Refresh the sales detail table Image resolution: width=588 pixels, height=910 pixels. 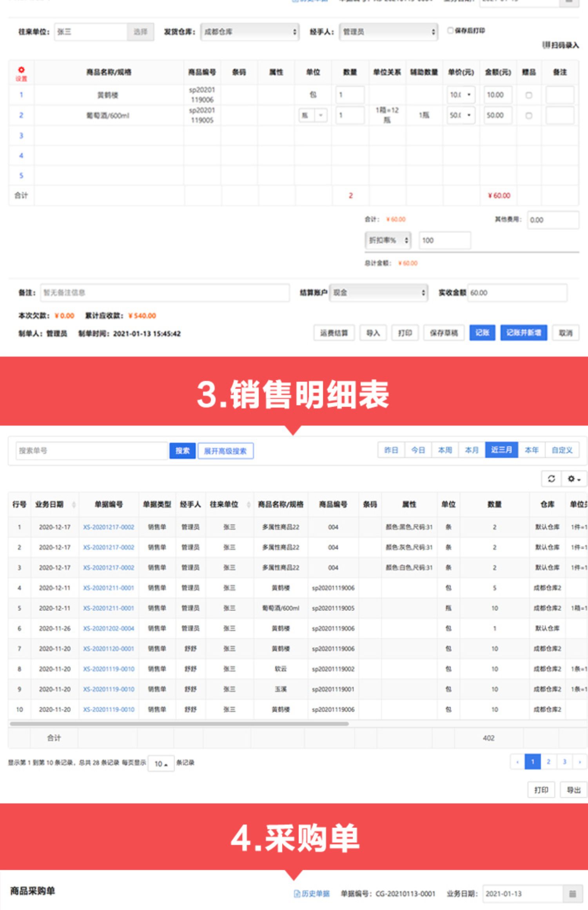(551, 479)
